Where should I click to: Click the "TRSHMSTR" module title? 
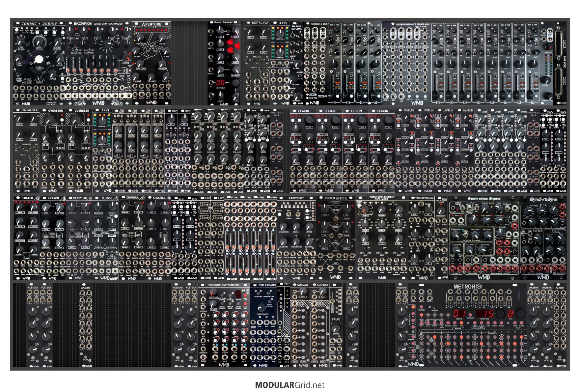336,198
